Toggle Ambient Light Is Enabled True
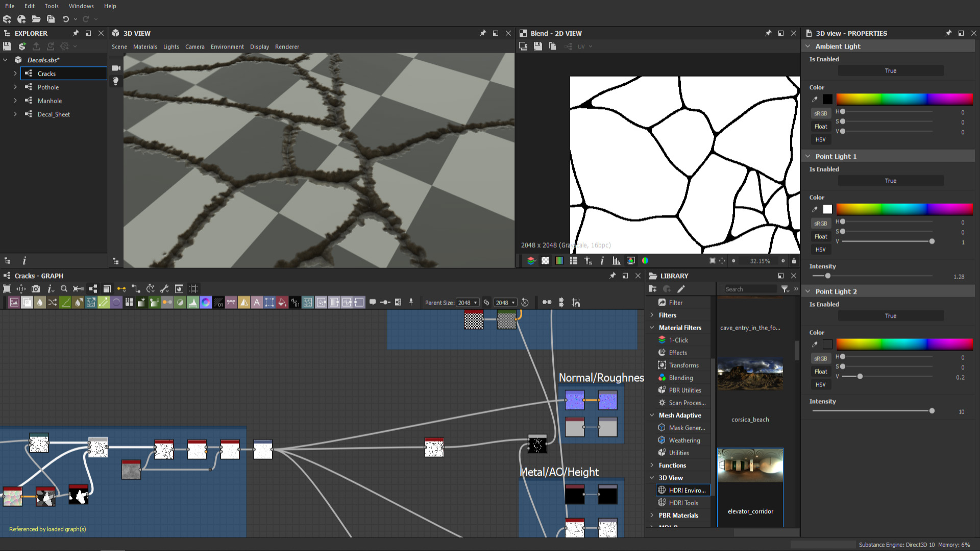 pyautogui.click(x=891, y=71)
